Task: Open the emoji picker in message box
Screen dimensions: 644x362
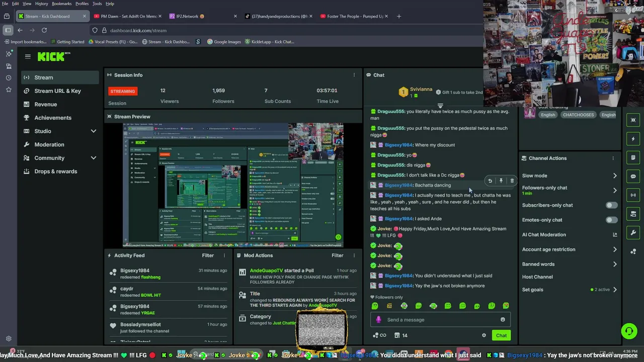Action: point(502,320)
